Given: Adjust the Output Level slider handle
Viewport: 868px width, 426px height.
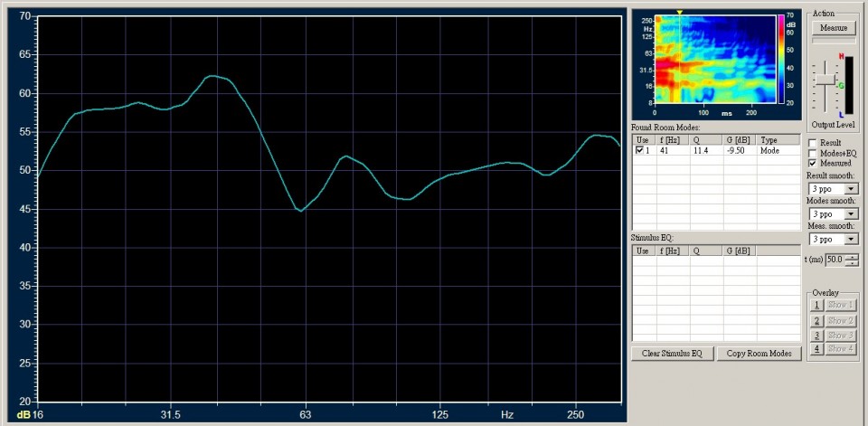Looking at the screenshot, I should (824, 80).
